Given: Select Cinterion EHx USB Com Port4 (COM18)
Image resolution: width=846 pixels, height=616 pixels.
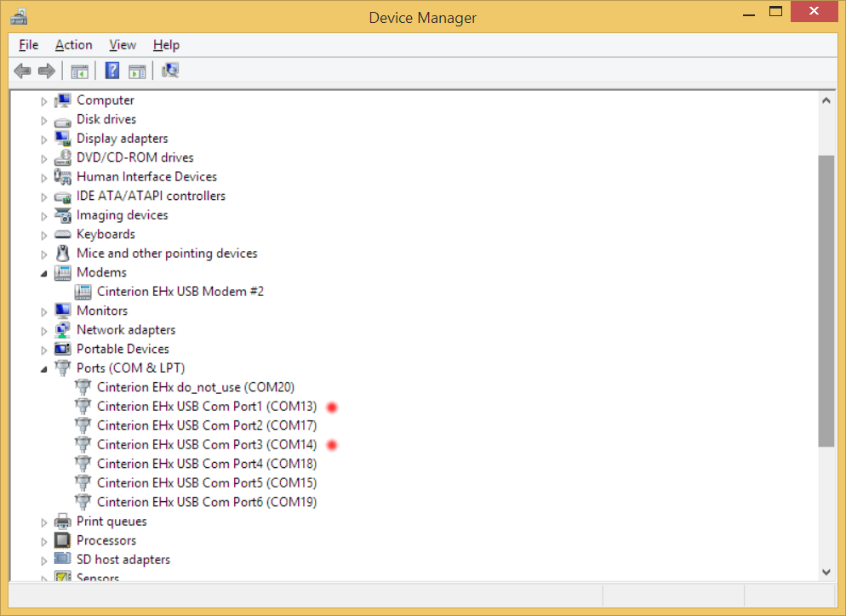Looking at the screenshot, I should click(207, 464).
